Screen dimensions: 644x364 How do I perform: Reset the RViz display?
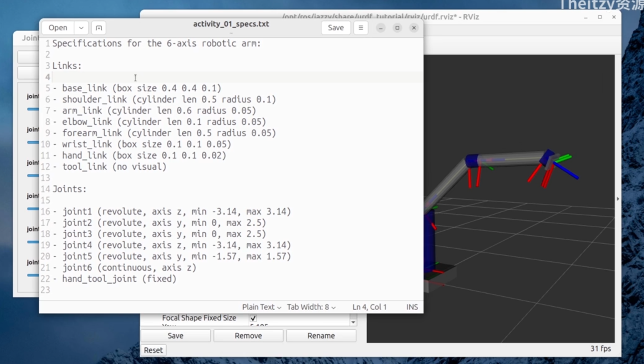153,350
